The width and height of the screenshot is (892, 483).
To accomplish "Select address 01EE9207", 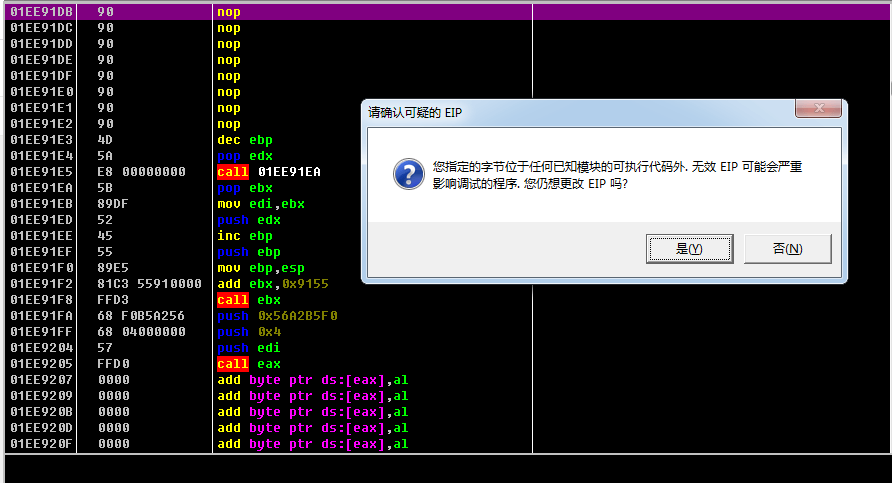I will coord(42,379).
